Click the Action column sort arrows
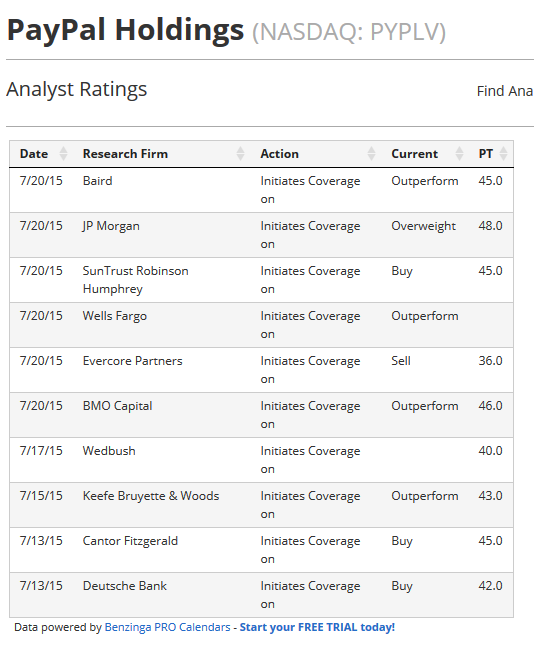Viewport: 534px width, 646px height. point(371,154)
